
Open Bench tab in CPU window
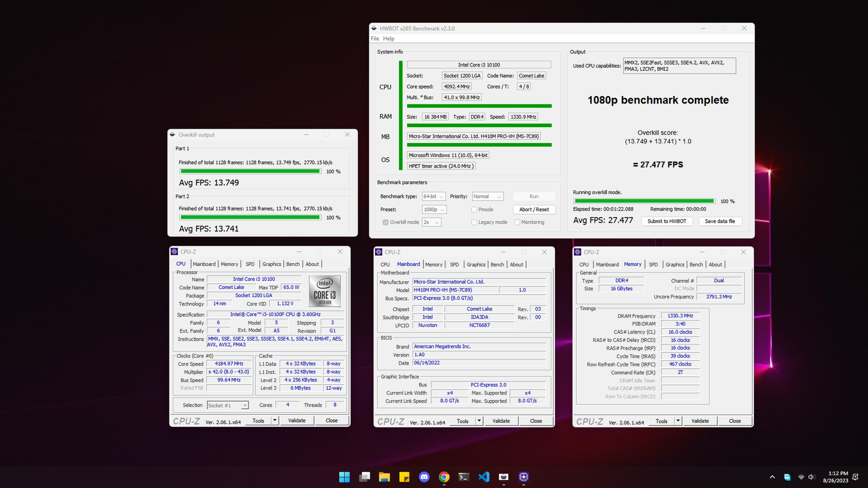[x=293, y=264]
